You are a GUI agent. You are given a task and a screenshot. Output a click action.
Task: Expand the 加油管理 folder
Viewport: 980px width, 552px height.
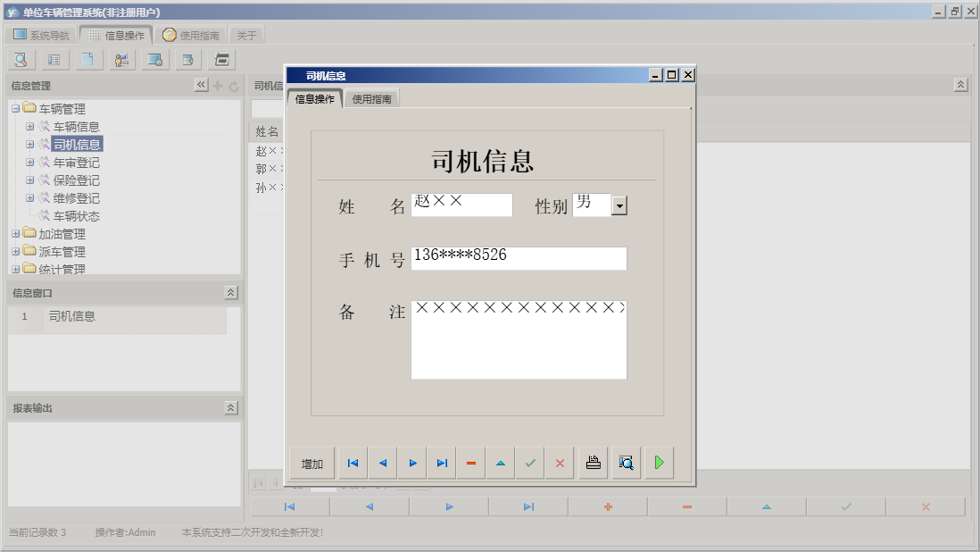pos(16,234)
